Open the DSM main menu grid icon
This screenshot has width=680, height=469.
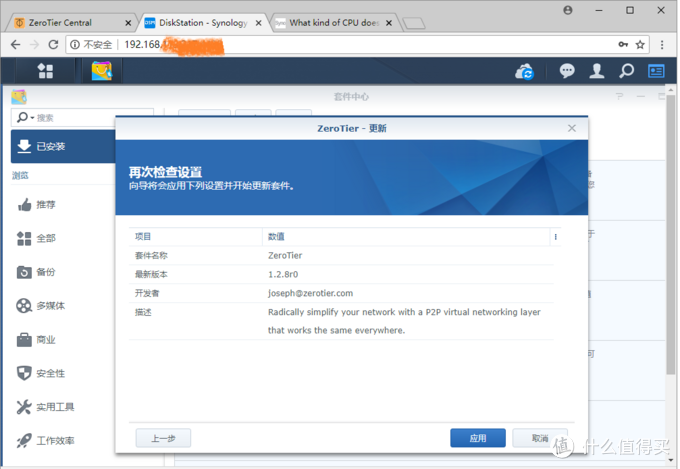(46, 71)
